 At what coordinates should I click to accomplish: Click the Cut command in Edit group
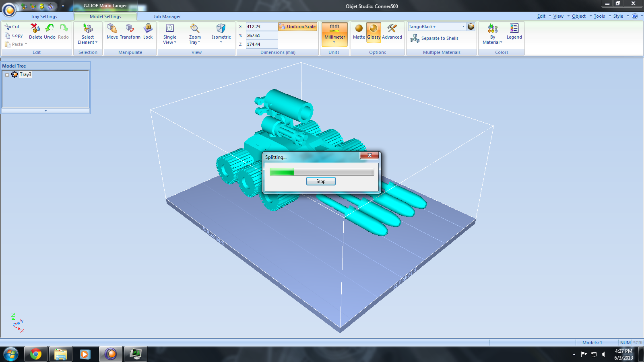(x=12, y=27)
